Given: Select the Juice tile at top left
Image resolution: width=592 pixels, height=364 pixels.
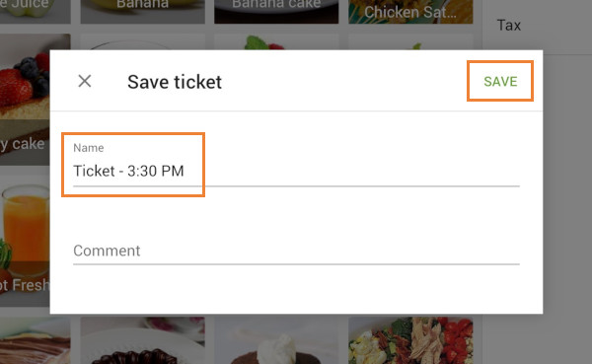Looking at the screenshot, I should (36, 12).
